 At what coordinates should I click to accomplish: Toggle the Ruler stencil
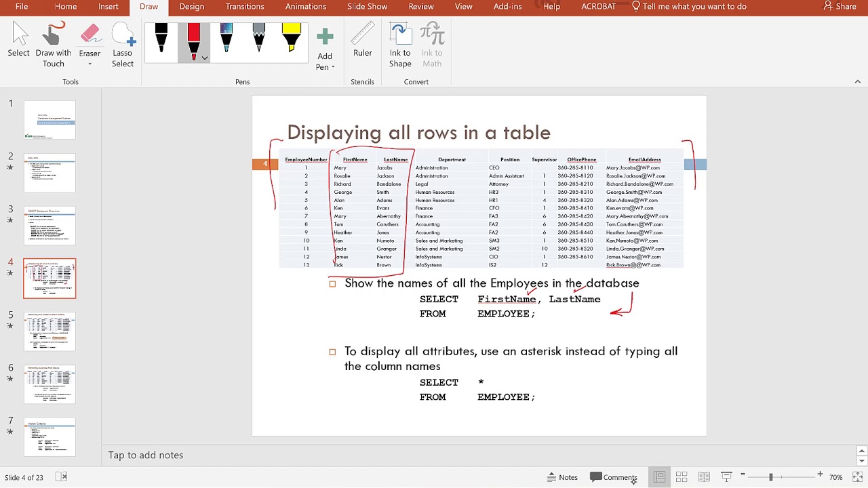(363, 41)
